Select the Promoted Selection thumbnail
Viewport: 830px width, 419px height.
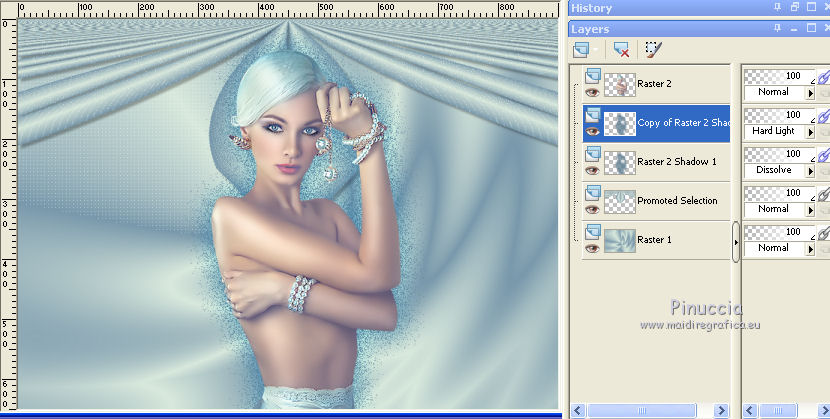point(620,202)
